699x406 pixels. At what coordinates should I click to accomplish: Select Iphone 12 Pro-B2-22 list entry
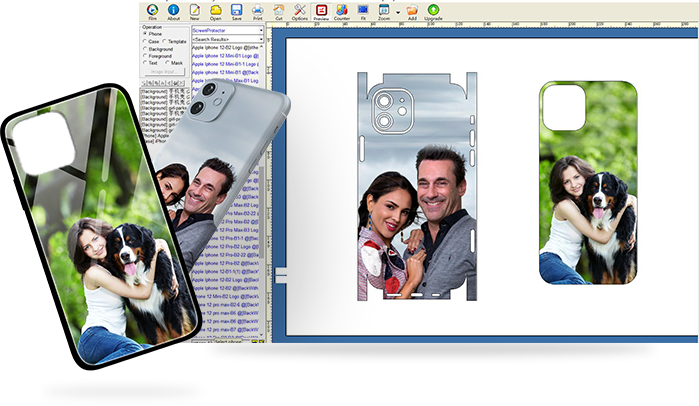pyautogui.click(x=230, y=255)
